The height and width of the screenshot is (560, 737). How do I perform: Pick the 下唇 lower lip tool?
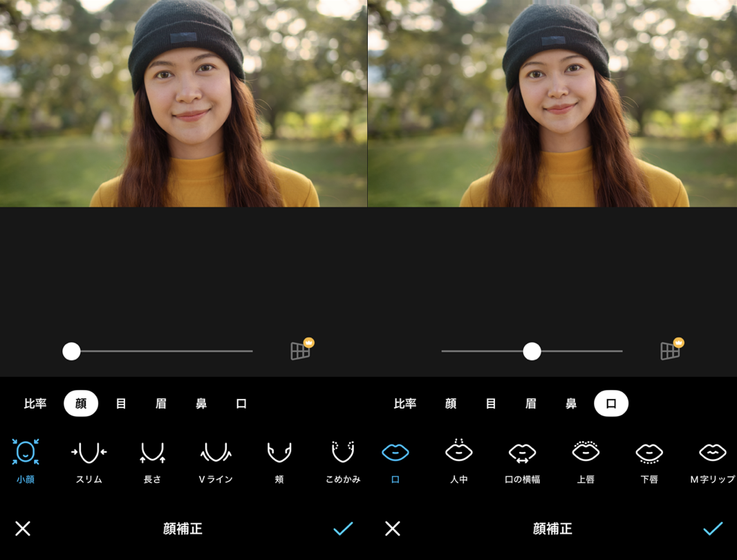point(649,453)
